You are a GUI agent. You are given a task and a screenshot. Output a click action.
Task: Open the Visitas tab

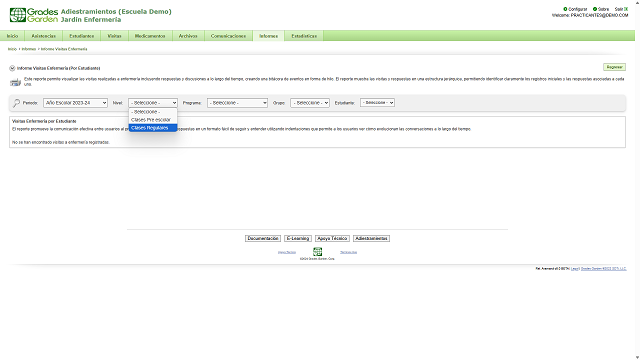114,36
